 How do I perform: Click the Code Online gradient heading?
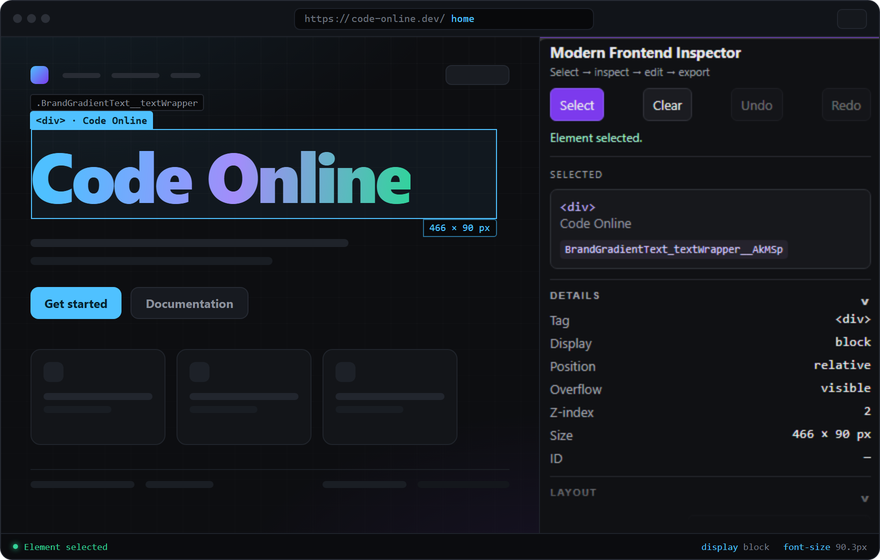222,178
